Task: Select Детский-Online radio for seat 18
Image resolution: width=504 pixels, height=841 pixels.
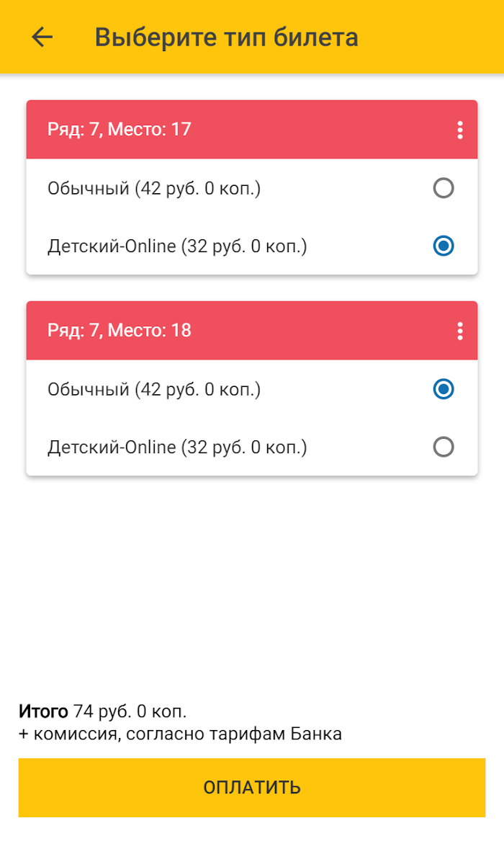Action: (x=444, y=447)
